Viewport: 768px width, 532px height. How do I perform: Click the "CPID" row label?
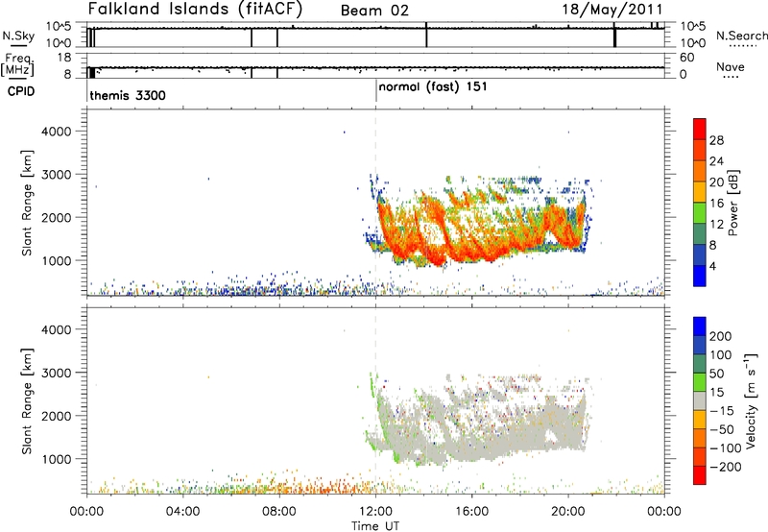coord(21,91)
